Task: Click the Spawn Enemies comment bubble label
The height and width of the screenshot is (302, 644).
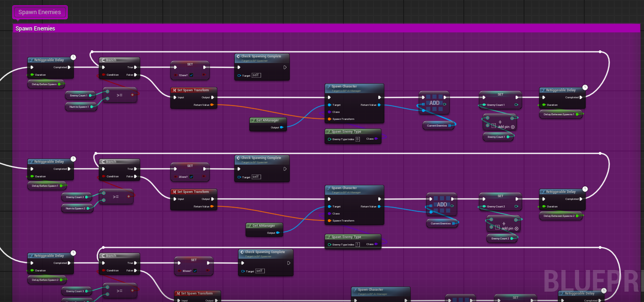Action: [x=40, y=12]
